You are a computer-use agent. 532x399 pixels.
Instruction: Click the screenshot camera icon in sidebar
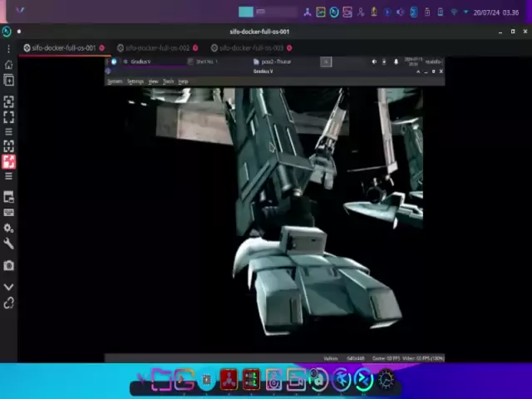8,265
